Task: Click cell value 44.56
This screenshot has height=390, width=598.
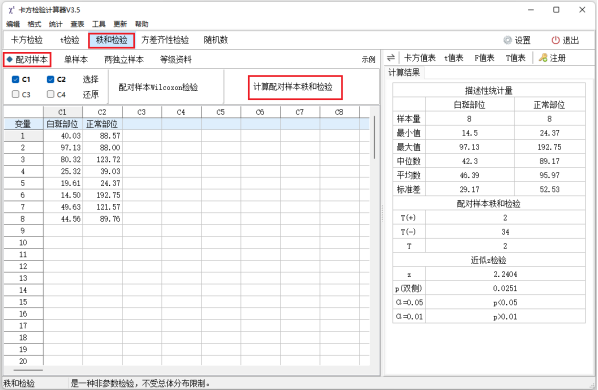Action: (x=63, y=219)
